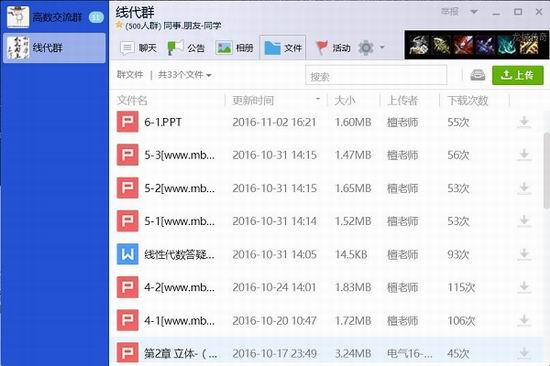Download the 4-1[www.mb... file
Viewport: 550px width, 366px height.
pyautogui.click(x=524, y=320)
